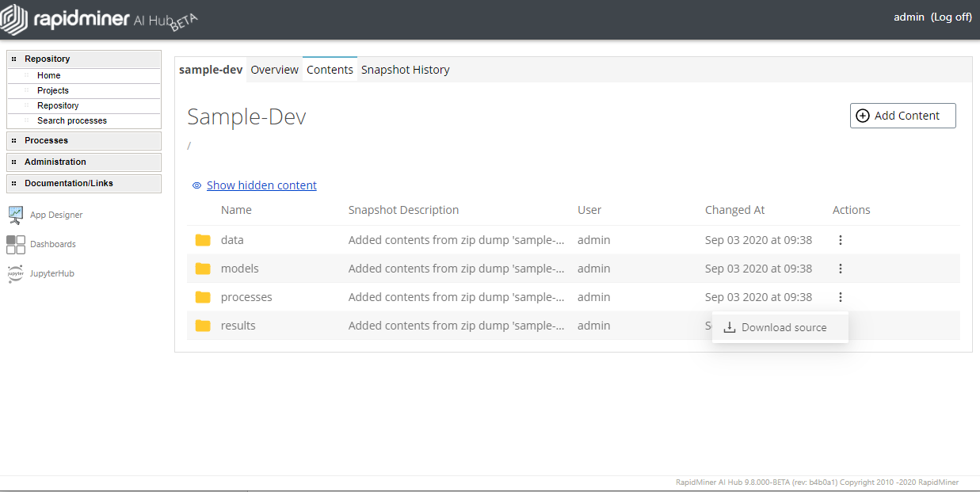Image resolution: width=980 pixels, height=492 pixels.
Task: Switch to the Snapshot History tab
Action: point(406,70)
